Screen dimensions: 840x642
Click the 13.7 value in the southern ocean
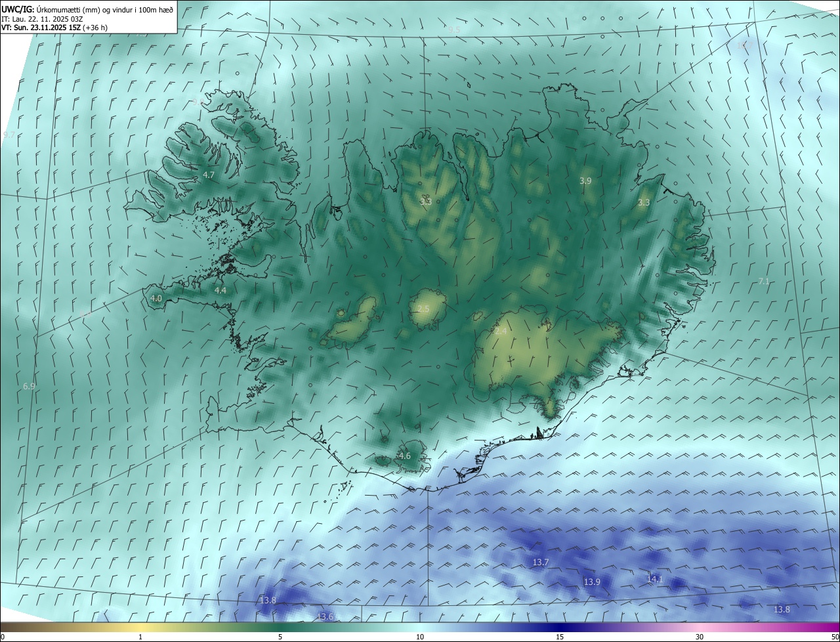tap(541, 563)
